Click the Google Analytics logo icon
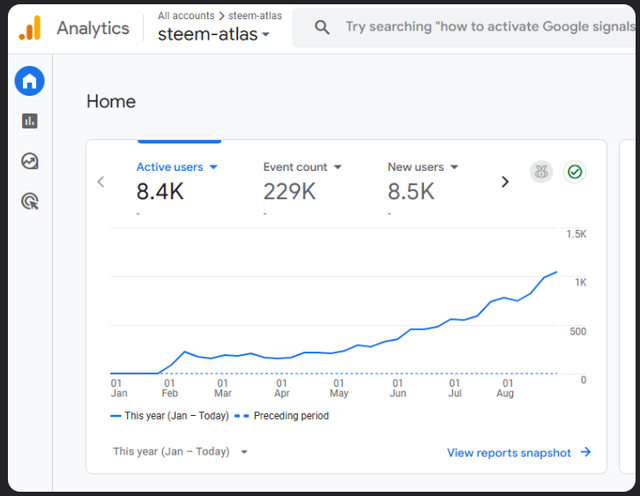The width and height of the screenshot is (640, 496). tap(30, 28)
